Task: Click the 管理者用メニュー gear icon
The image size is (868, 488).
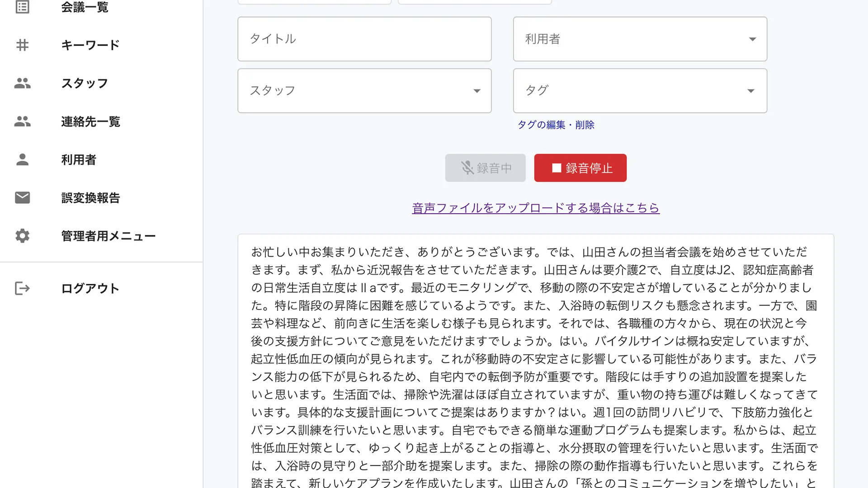Action: 22,236
